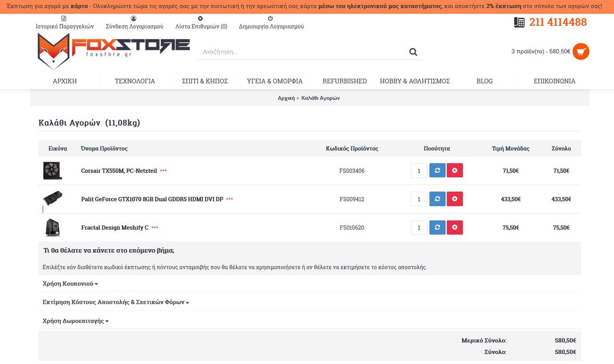Open the ΥΓΕΙΑ & ΟΜΟΡΦΙΑ menu
The image size is (614, 364).
pyautogui.click(x=275, y=81)
